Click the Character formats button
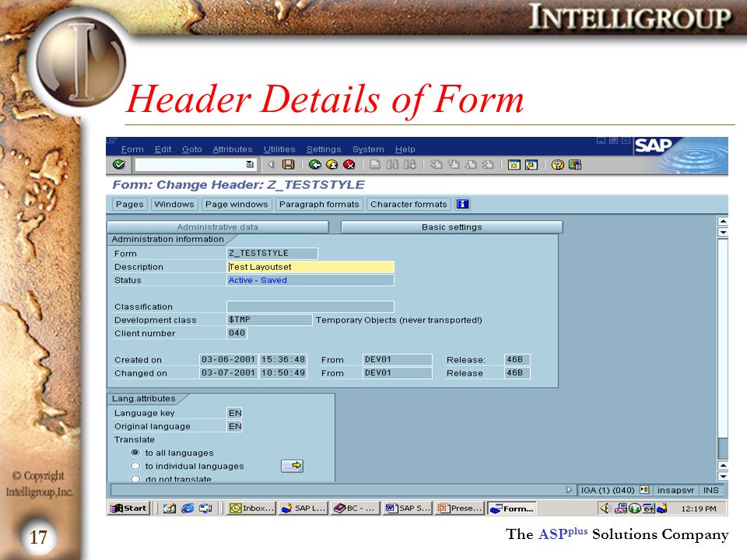The height and width of the screenshot is (560, 747). (409, 205)
